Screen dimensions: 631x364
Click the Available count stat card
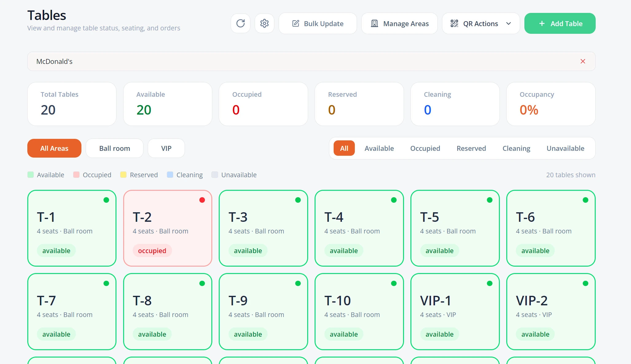coord(168,104)
